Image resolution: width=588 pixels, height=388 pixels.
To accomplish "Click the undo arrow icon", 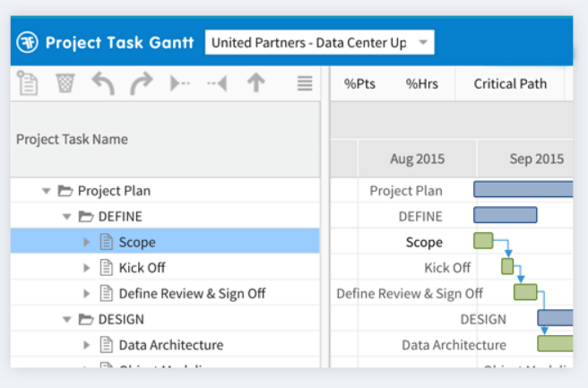I will click(103, 84).
